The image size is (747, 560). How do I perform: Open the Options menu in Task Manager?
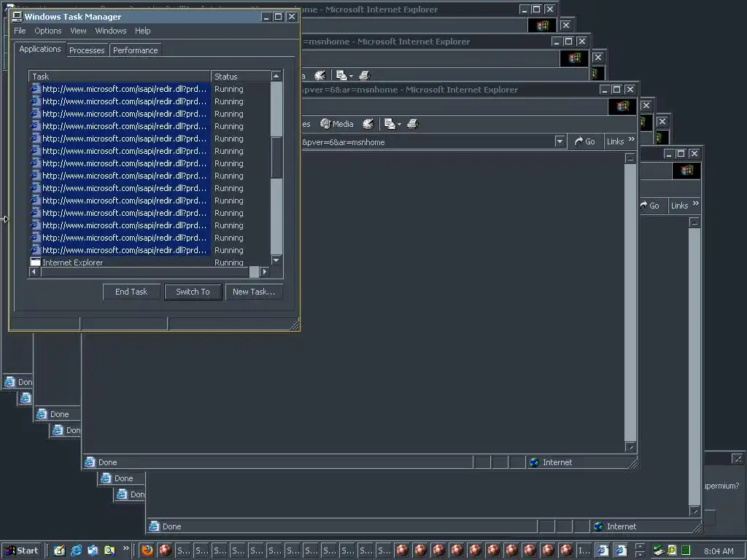tap(47, 31)
